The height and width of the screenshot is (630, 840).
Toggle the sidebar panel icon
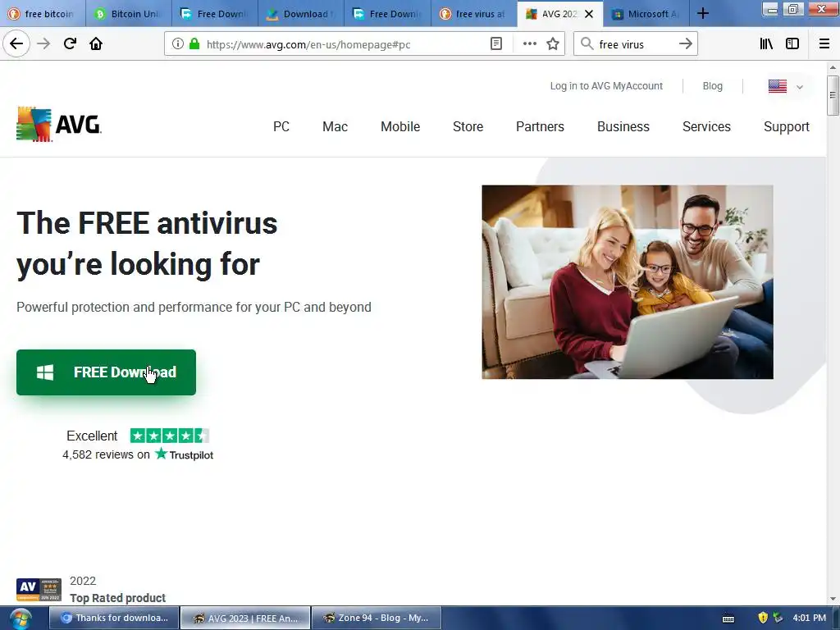coord(792,44)
